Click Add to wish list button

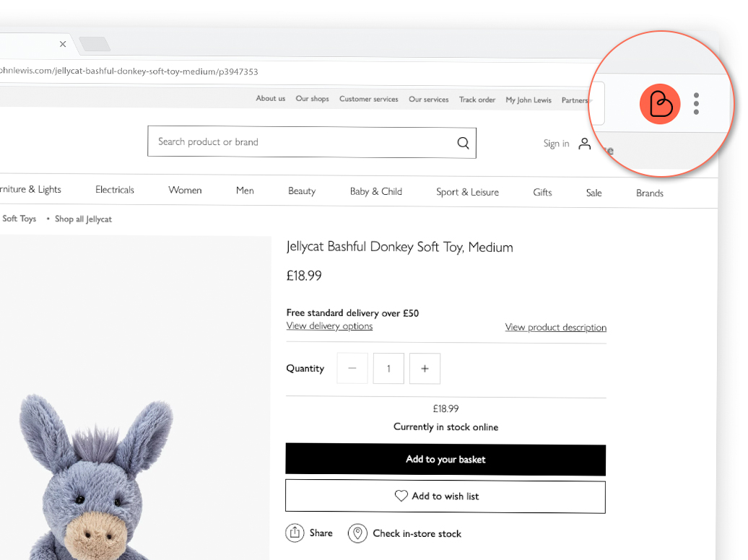[445, 496]
